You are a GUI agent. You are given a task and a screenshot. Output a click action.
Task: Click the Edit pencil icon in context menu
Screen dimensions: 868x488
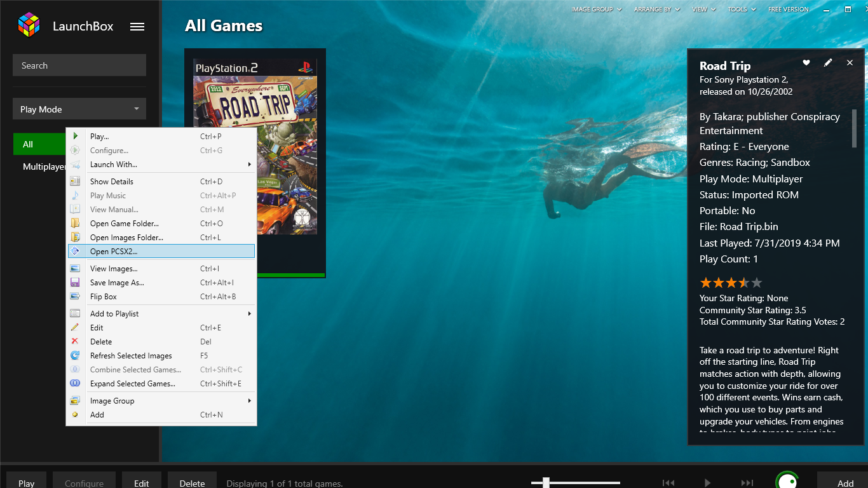coord(76,327)
